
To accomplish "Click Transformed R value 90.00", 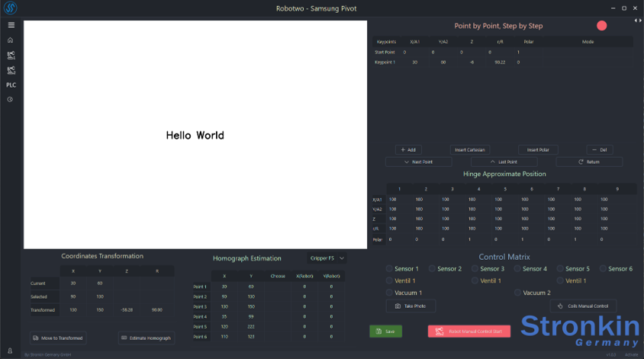I will coord(157,310).
